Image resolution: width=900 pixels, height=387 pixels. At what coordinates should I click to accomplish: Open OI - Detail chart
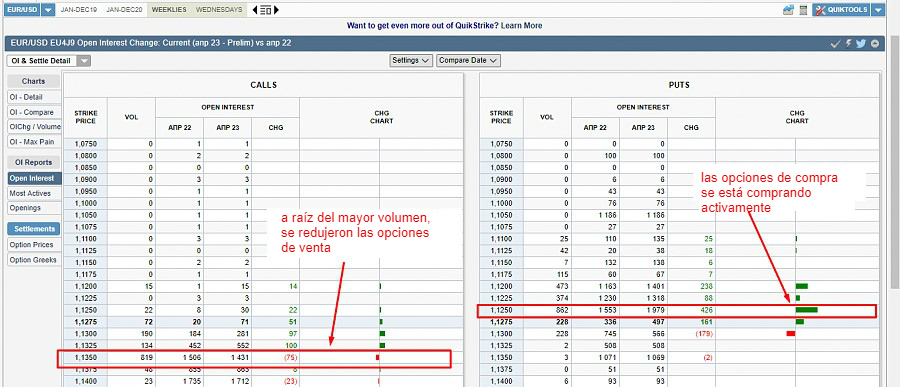pyautogui.click(x=33, y=98)
